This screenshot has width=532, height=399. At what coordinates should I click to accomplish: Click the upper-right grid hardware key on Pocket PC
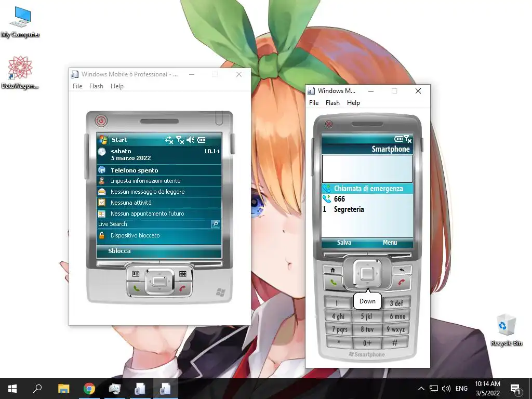pyautogui.click(x=183, y=274)
